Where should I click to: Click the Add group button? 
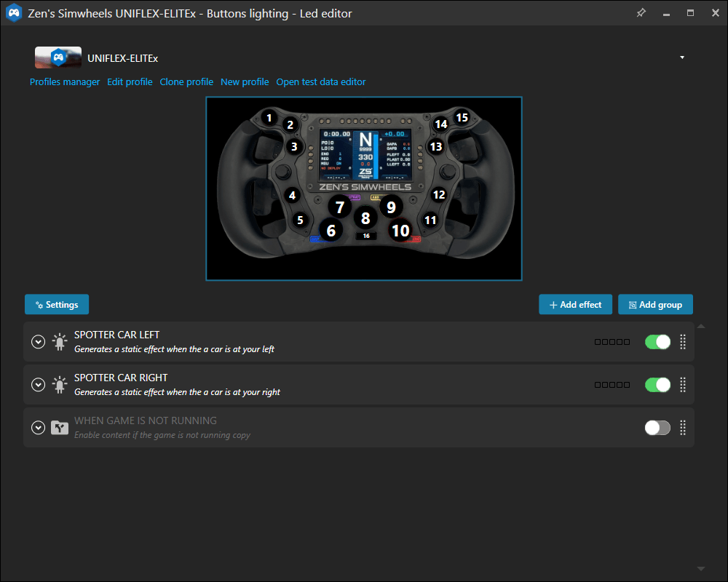click(655, 305)
